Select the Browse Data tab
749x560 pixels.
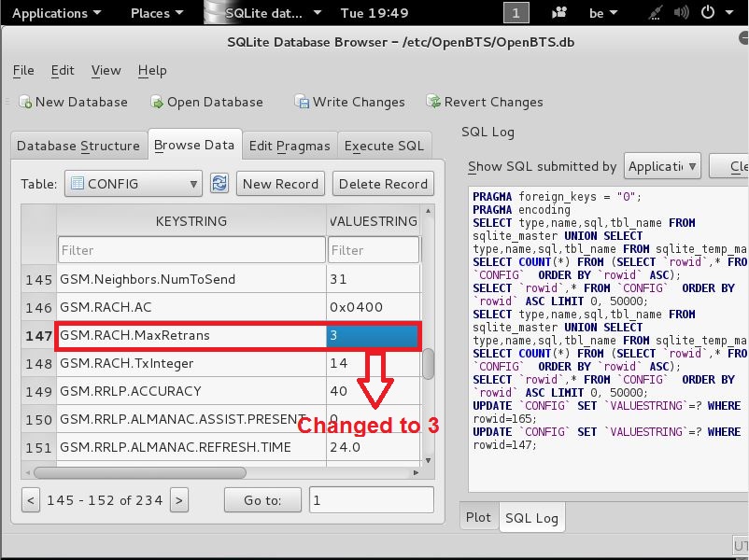(194, 145)
